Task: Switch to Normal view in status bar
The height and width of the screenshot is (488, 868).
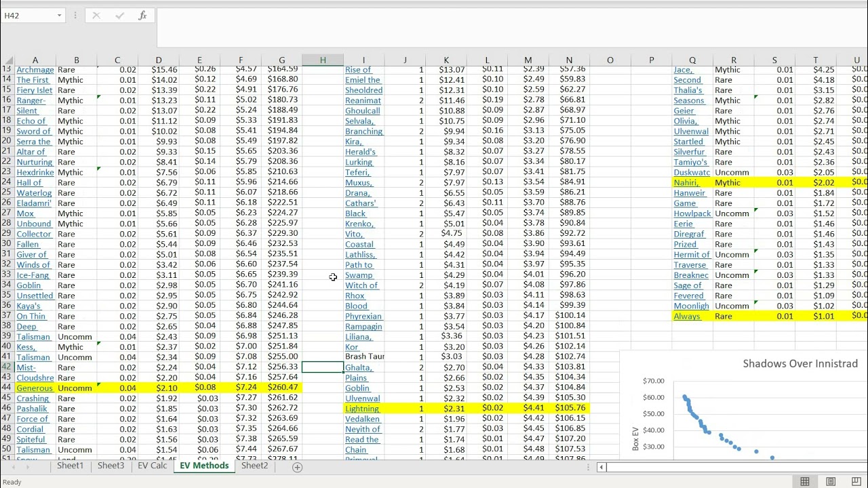Action: [805, 482]
